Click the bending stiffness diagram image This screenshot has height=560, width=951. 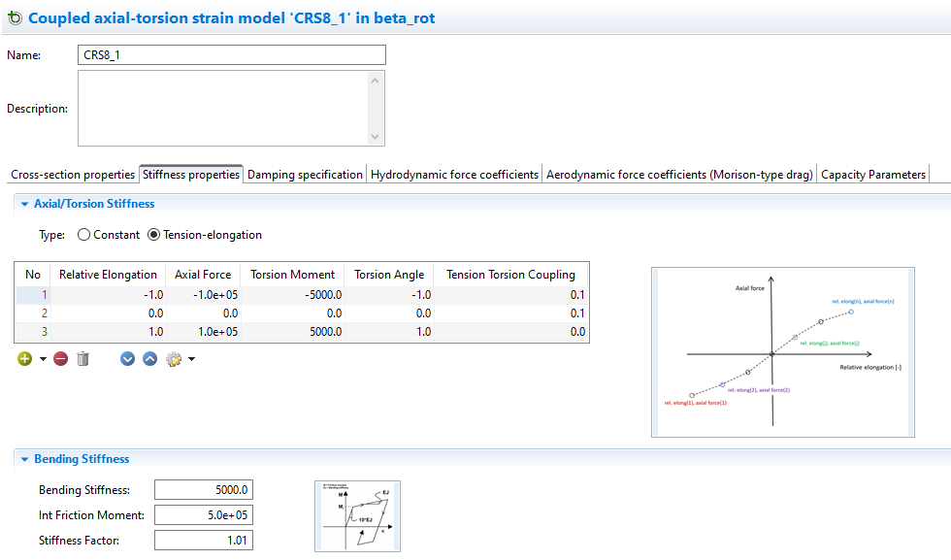coord(357,515)
